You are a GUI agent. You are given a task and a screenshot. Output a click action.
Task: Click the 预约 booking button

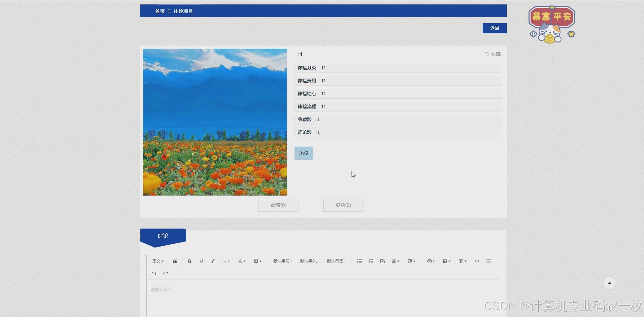[304, 153]
